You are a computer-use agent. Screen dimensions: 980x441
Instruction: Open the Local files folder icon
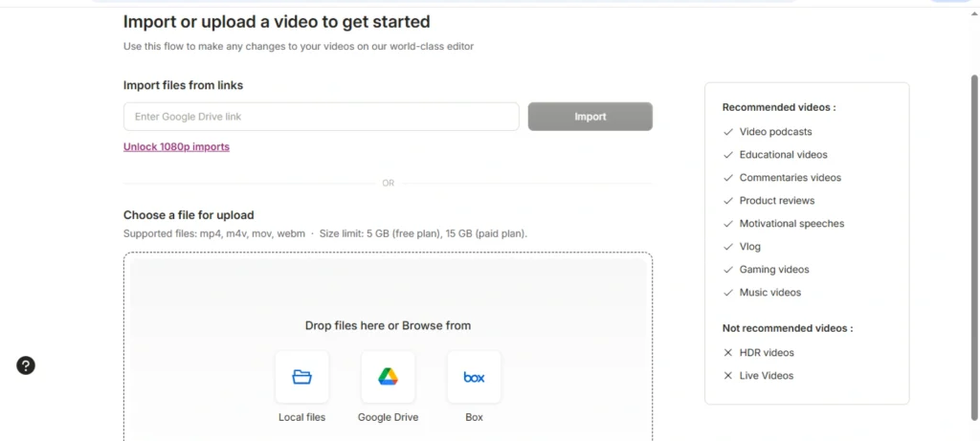(x=301, y=377)
